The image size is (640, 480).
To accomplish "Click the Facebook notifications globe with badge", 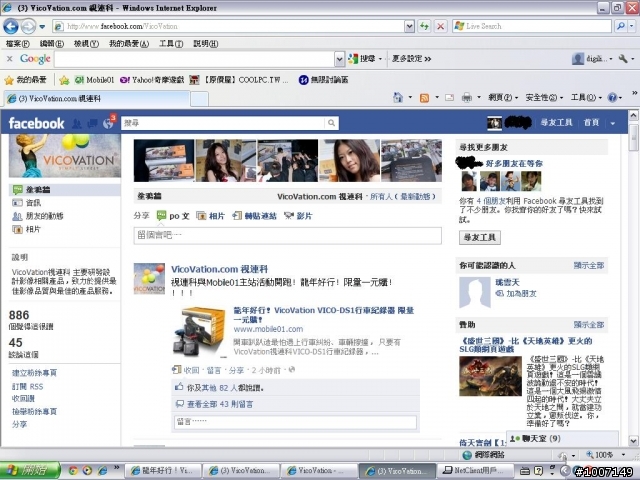I will pyautogui.click(x=109, y=122).
